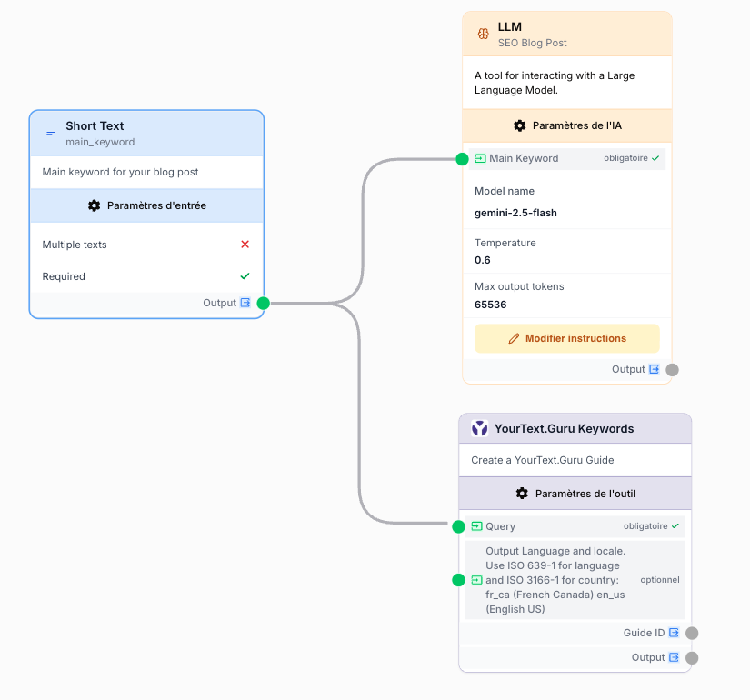Expand the Paramètres de l'outil section
Image resolution: width=750 pixels, height=700 pixels.
tap(575, 493)
